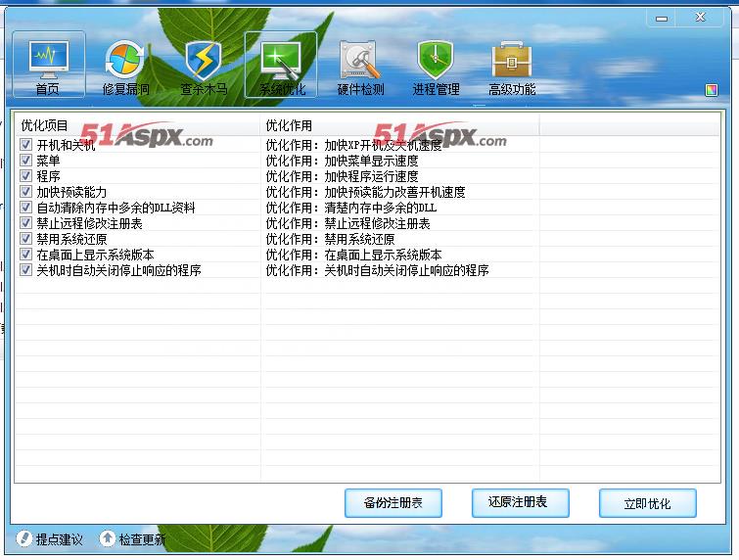Click the 检查更新 update arrow icon
This screenshot has height=560, width=739.
click(107, 537)
